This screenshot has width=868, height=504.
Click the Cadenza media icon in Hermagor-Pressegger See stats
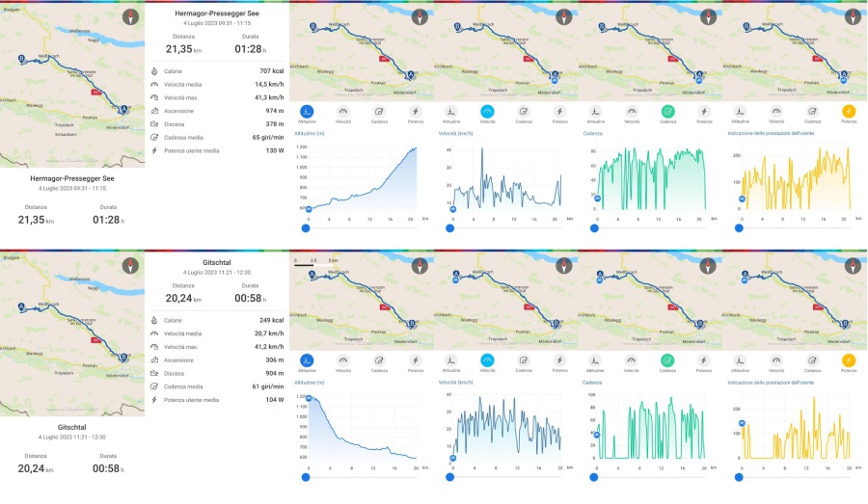coord(154,137)
